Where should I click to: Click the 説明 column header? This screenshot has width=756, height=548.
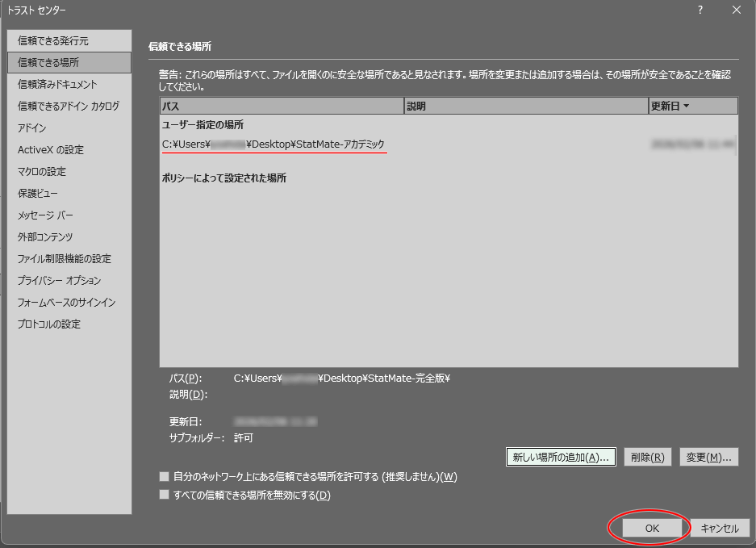coord(525,107)
